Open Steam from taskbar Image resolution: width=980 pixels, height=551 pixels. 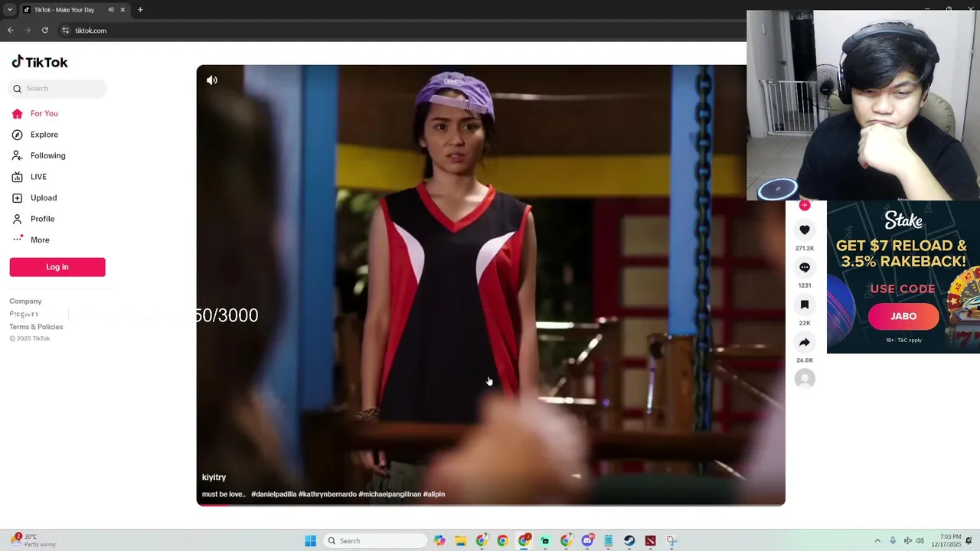click(x=629, y=541)
